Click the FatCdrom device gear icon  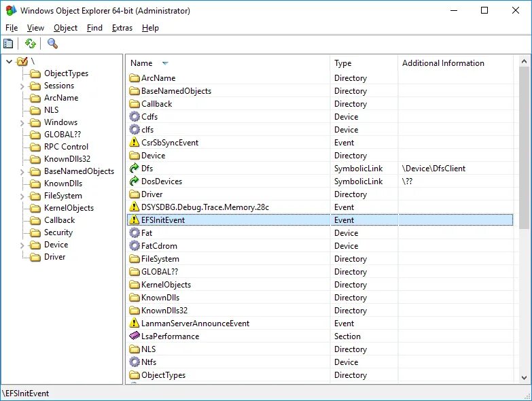[x=135, y=245]
